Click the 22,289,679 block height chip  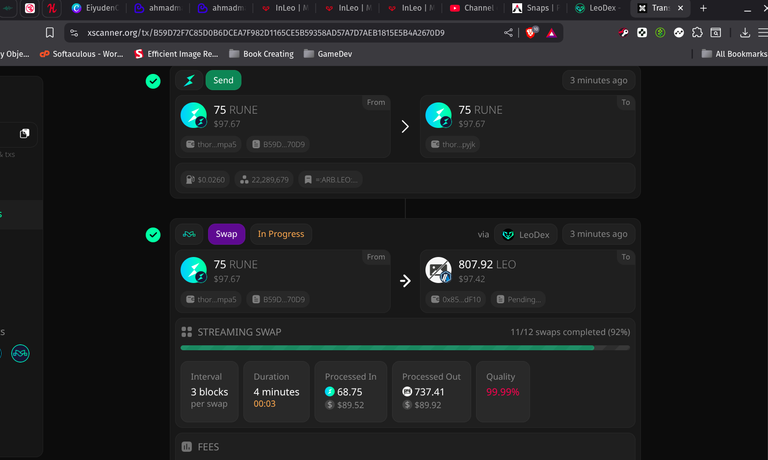[x=264, y=180]
